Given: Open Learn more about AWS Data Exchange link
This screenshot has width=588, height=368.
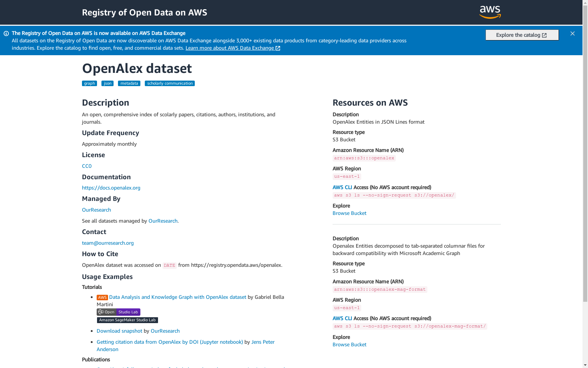Looking at the screenshot, I should (233, 48).
